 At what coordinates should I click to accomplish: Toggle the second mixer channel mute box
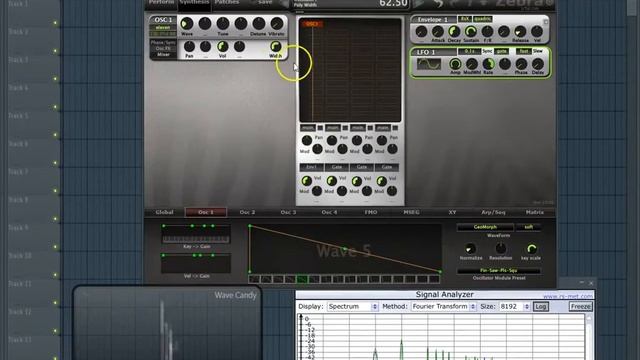(345, 128)
